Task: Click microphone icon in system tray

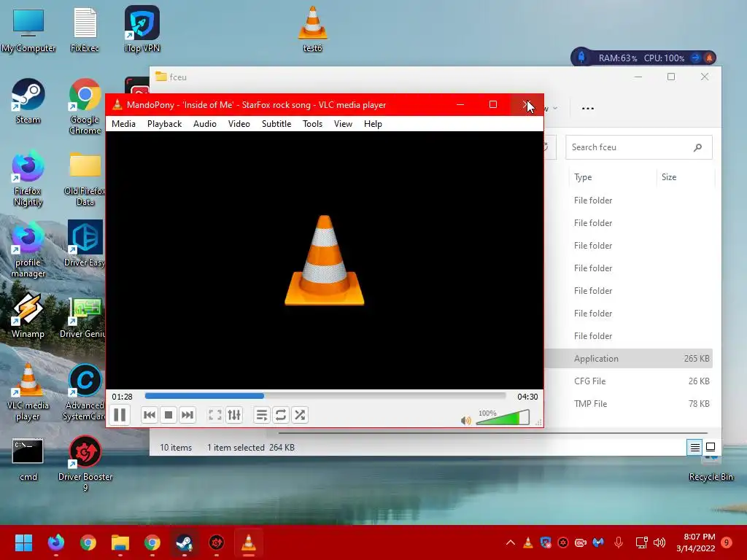Action: point(619,542)
